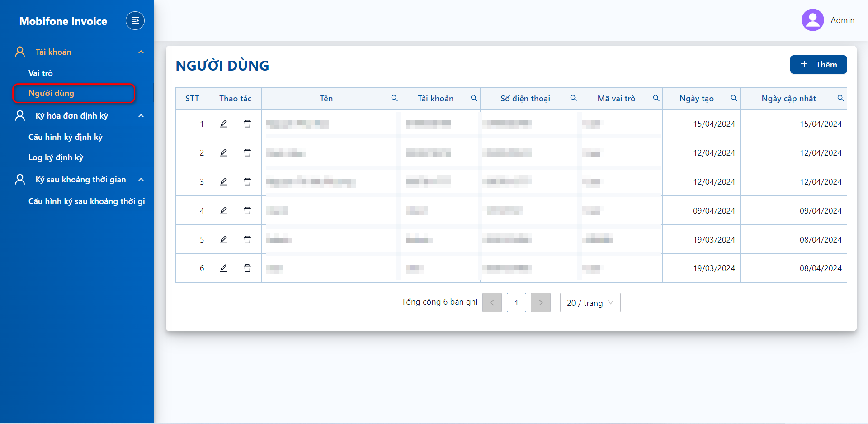
Task: Edit the user in row 4
Action: tap(223, 210)
